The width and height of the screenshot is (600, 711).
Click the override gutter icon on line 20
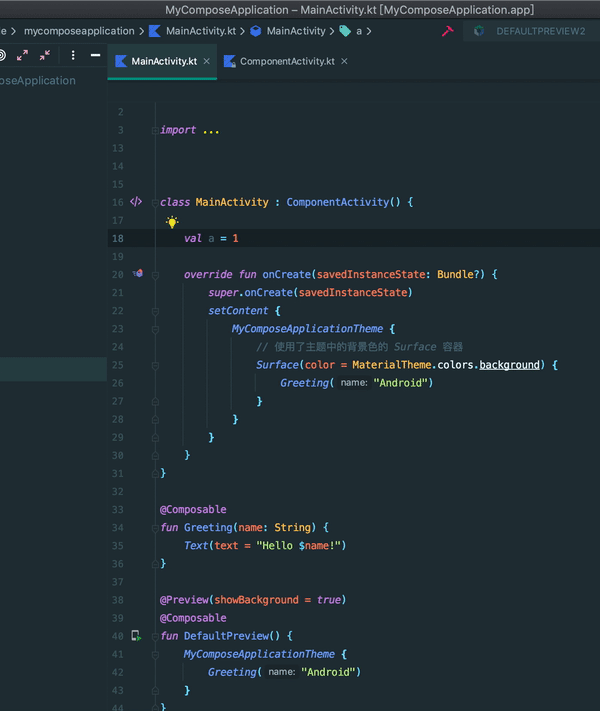tap(138, 273)
